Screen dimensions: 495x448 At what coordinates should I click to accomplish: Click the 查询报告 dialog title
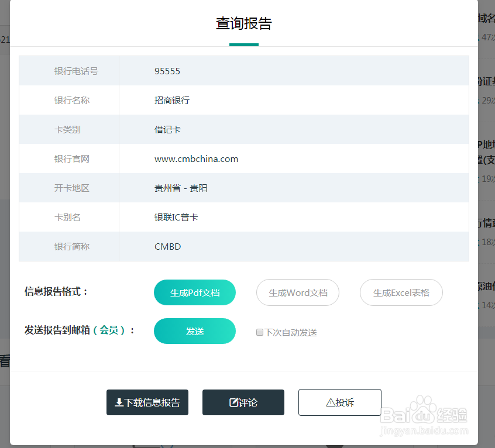[244, 23]
